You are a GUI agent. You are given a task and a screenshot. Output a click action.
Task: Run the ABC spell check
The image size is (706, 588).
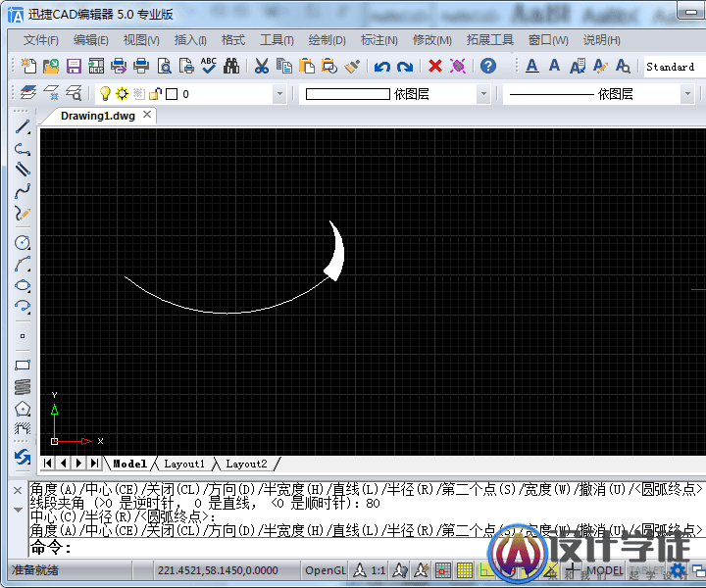(209, 66)
